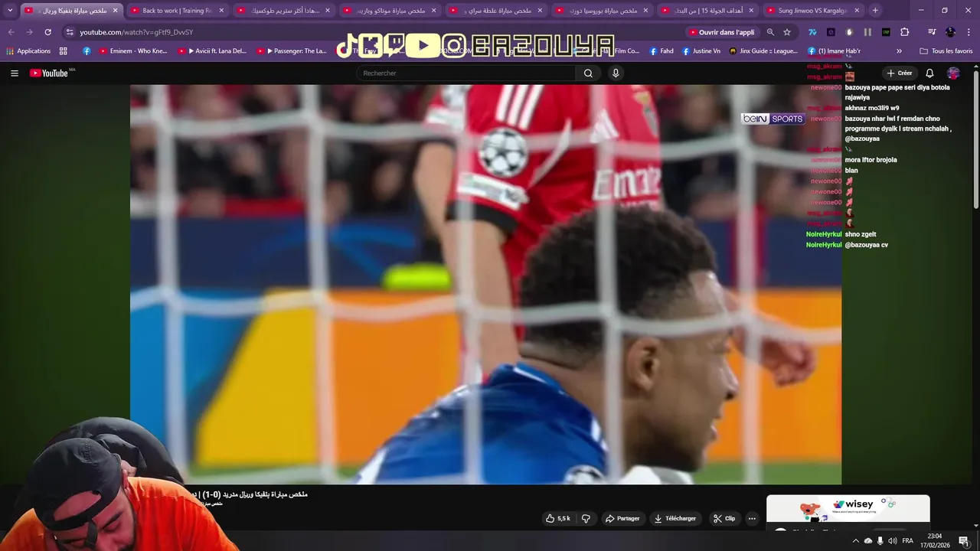Open the media control playlist icon in Chrome

point(932,32)
